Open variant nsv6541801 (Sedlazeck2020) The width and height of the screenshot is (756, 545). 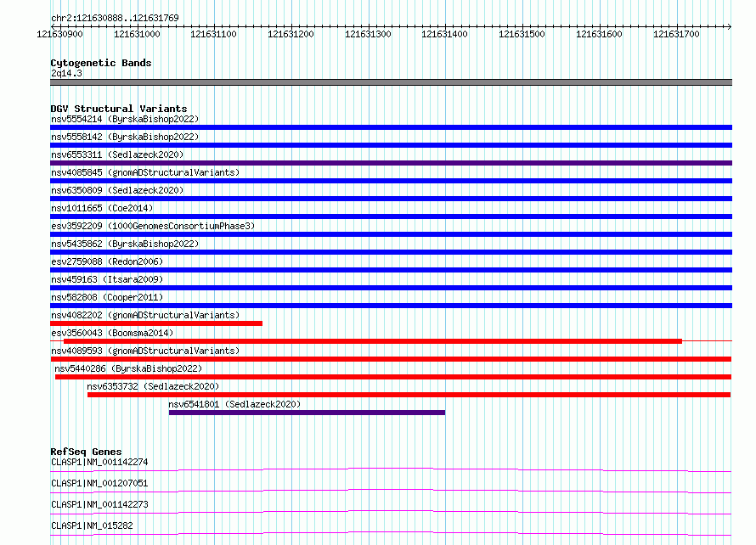pos(234,404)
